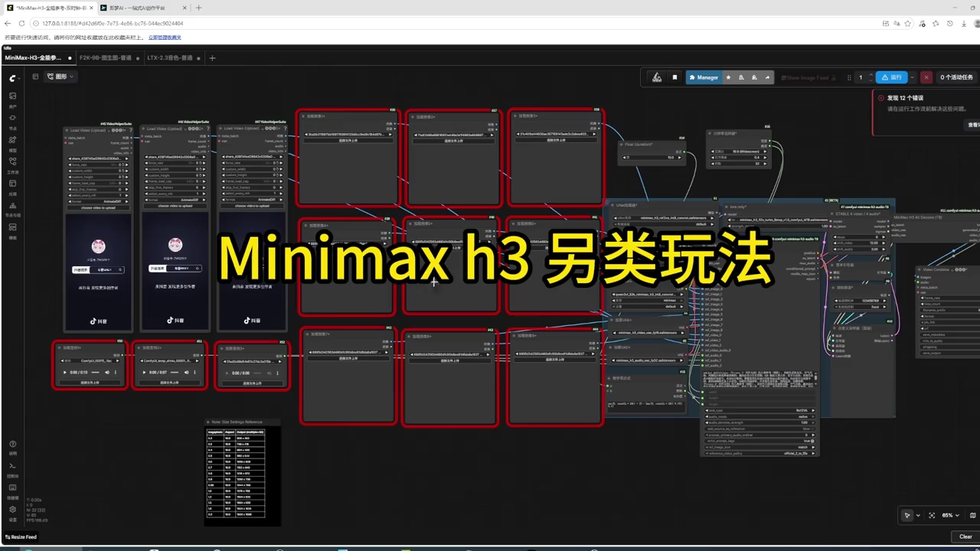Click the batch count input field
980x551 pixels.
[861, 77]
